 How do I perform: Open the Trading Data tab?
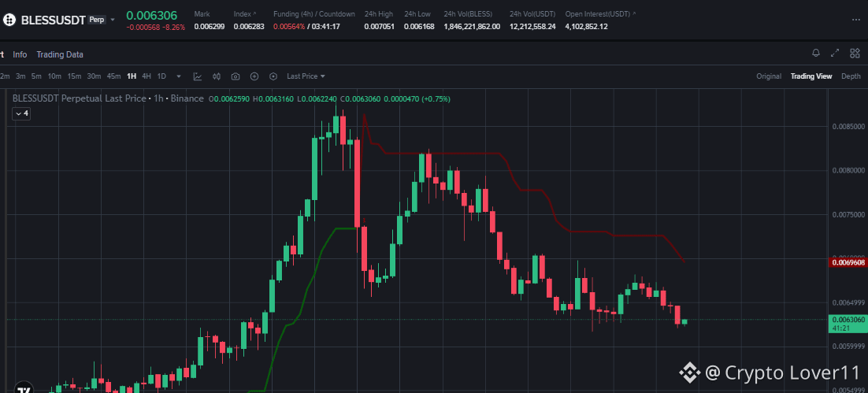point(60,54)
